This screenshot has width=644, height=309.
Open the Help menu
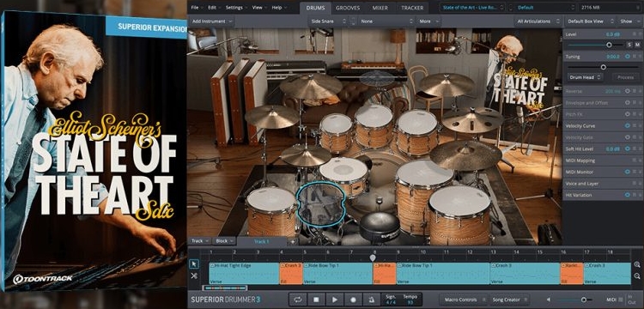279,8
